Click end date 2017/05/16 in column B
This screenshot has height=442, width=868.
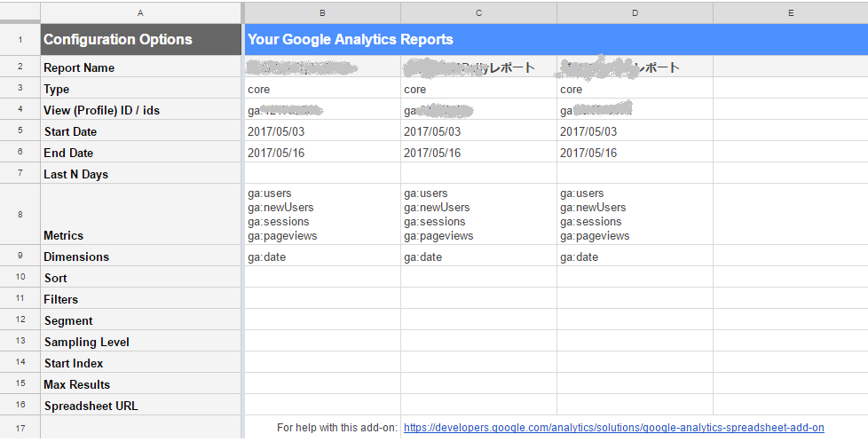[322, 153]
